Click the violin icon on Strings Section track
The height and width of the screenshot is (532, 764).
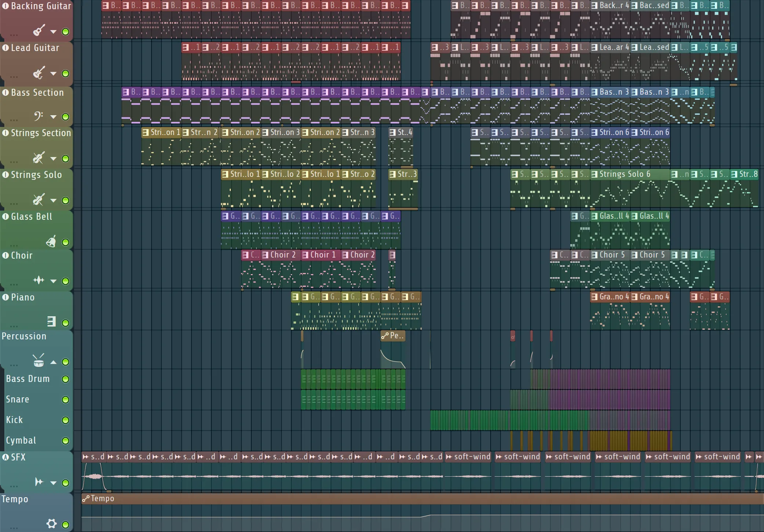coord(39,158)
